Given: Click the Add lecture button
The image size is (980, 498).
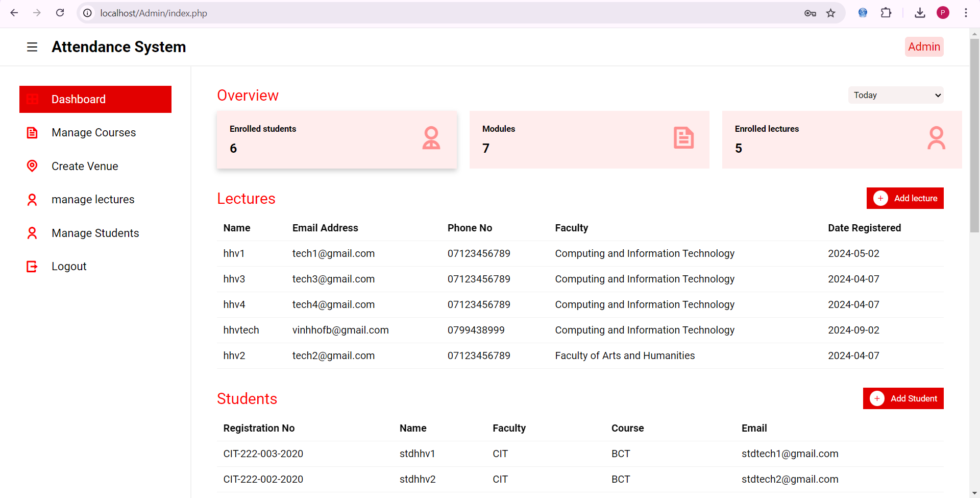Looking at the screenshot, I should [904, 198].
